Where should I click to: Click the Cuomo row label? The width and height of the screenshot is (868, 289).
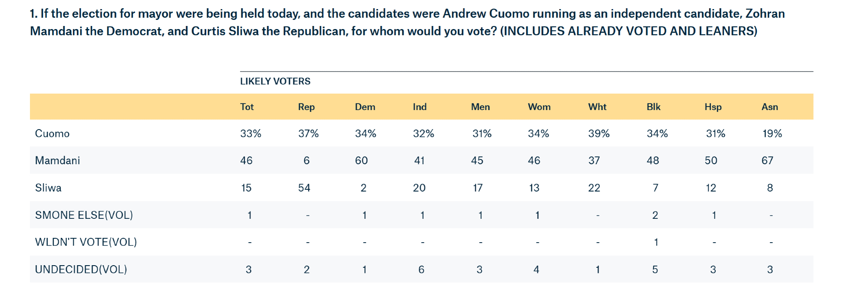click(x=52, y=133)
